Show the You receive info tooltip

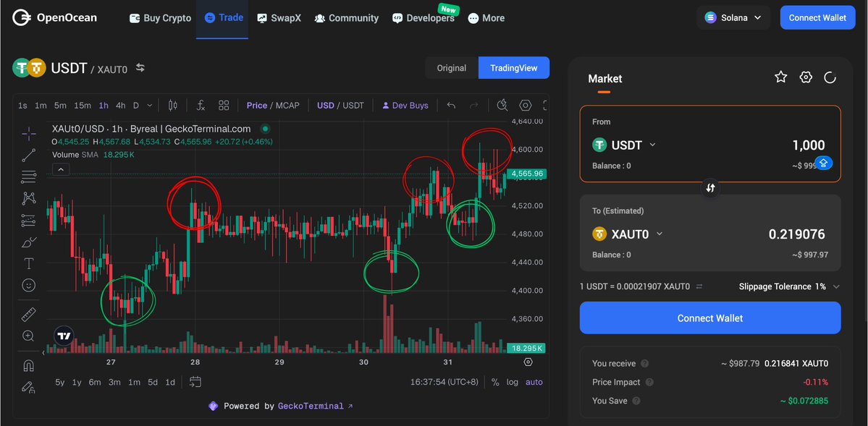(644, 364)
